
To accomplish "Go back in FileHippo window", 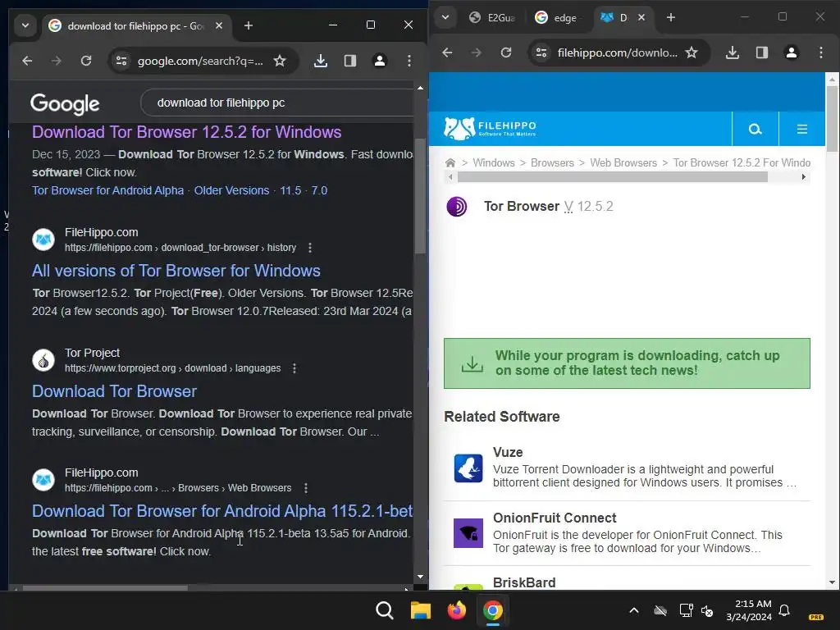I will pyautogui.click(x=447, y=52).
